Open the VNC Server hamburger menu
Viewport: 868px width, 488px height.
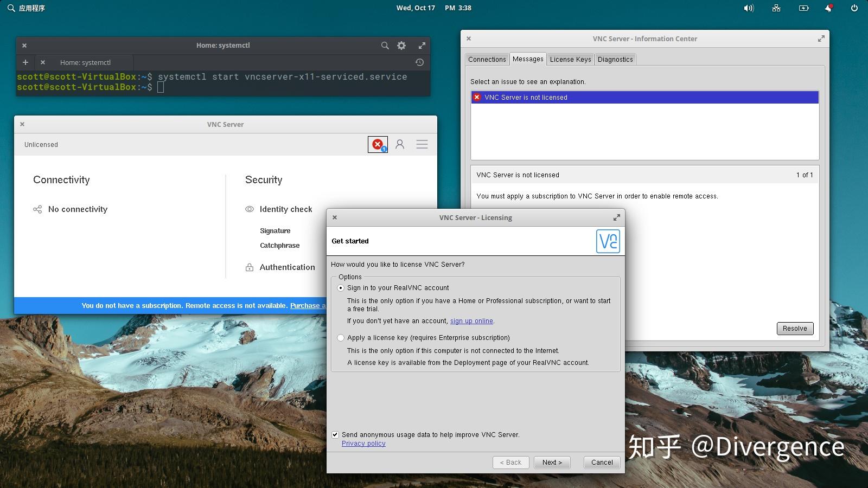point(422,144)
